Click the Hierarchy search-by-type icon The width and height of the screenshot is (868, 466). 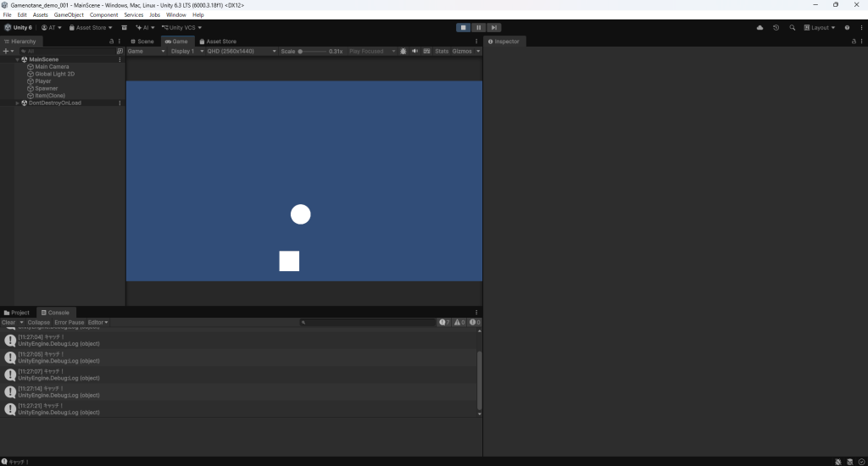(x=120, y=51)
